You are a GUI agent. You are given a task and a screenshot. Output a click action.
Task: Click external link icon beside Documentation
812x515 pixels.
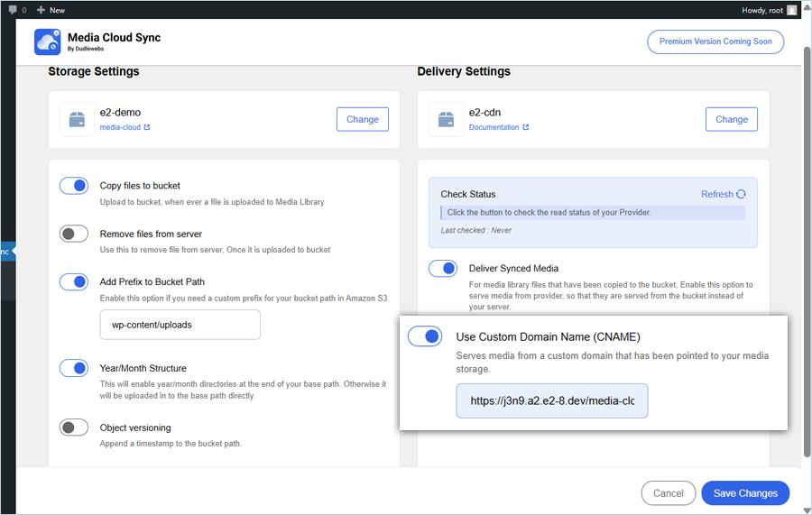pos(526,127)
